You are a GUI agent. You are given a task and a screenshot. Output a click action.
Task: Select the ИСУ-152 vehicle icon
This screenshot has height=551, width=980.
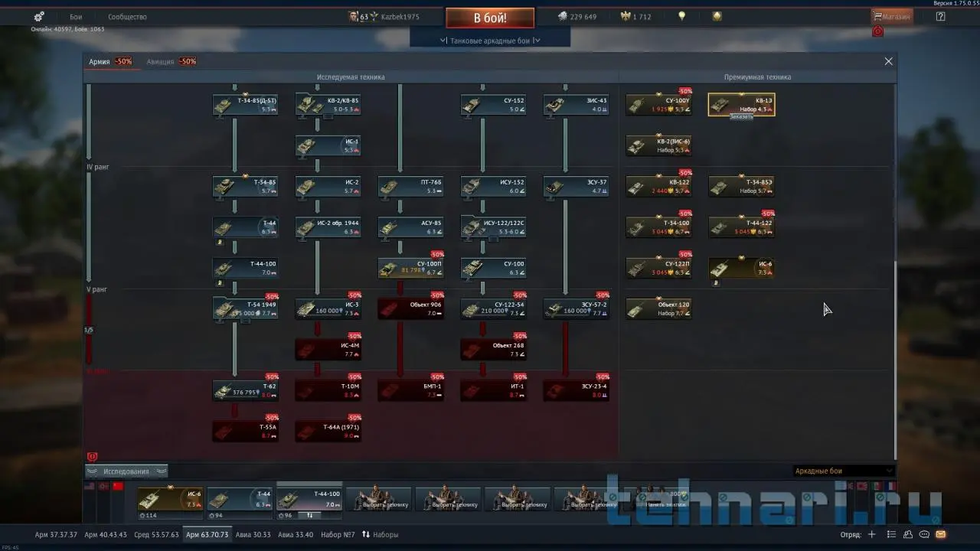coord(493,187)
